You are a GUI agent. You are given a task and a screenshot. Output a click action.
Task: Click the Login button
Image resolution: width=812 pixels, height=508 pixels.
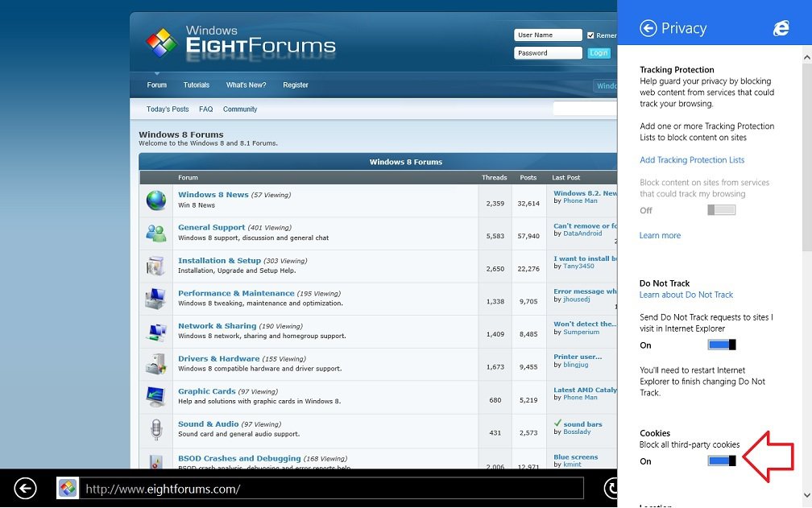pyautogui.click(x=599, y=53)
